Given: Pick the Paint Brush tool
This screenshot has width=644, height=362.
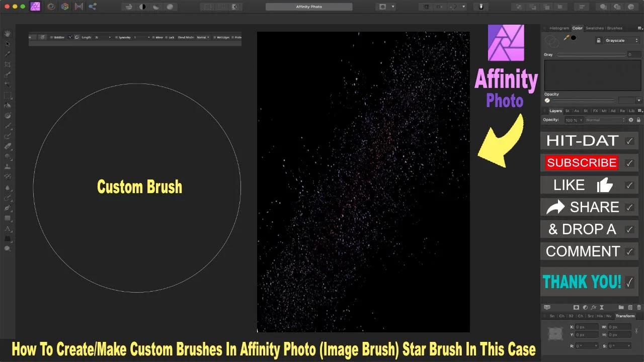Looking at the screenshot, I should [x=8, y=126].
